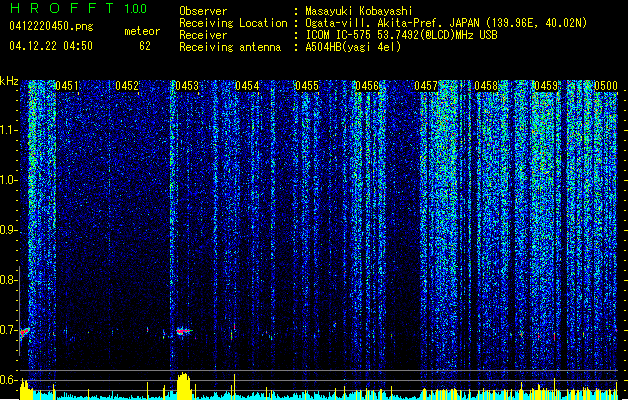The width and height of the screenshot is (629, 400).
Task: Click the red meteor echo at spectrogram left edge
Action: pos(24,332)
